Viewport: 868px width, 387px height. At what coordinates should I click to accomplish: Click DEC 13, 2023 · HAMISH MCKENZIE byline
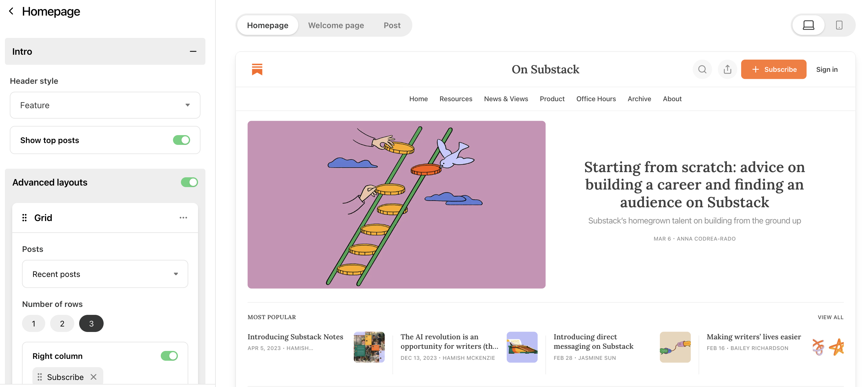[x=447, y=358]
